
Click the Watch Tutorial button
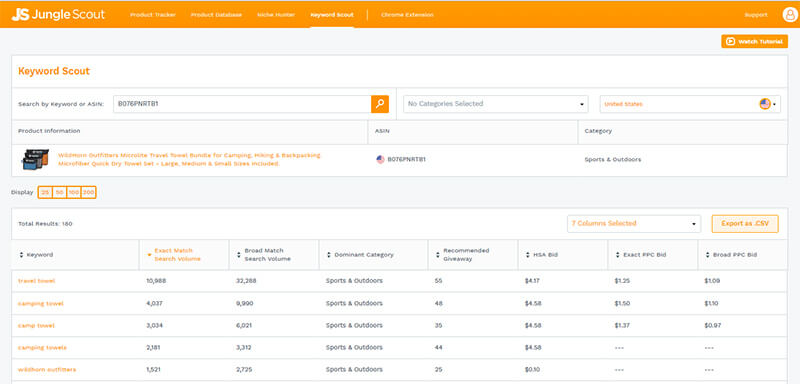point(754,41)
